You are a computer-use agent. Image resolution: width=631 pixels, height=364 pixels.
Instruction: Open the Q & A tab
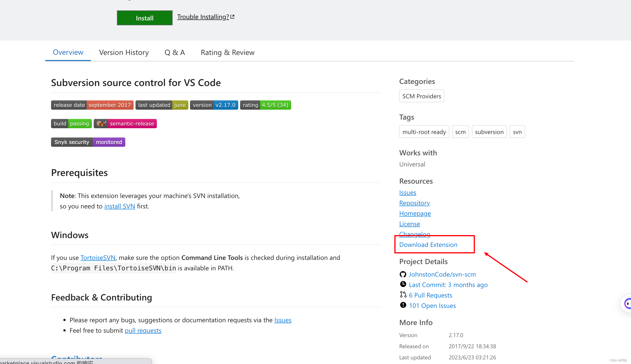[x=175, y=52]
